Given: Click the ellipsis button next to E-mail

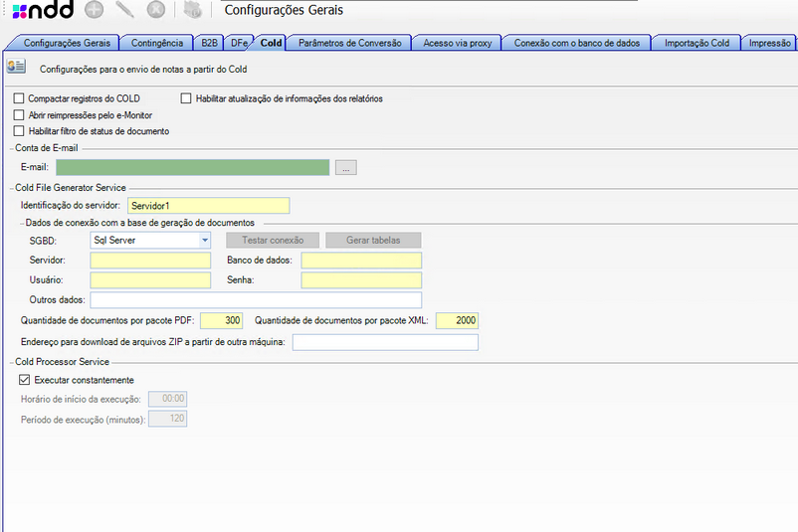Looking at the screenshot, I should coord(345,168).
